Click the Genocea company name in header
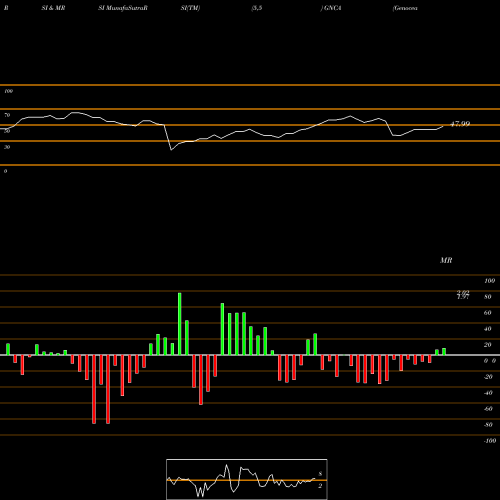The image size is (500, 500). (405, 8)
